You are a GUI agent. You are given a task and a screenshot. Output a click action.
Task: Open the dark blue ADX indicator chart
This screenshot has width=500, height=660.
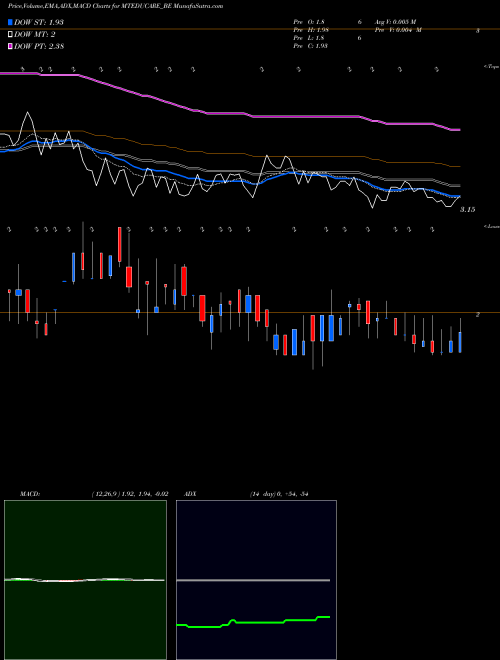coord(256,580)
